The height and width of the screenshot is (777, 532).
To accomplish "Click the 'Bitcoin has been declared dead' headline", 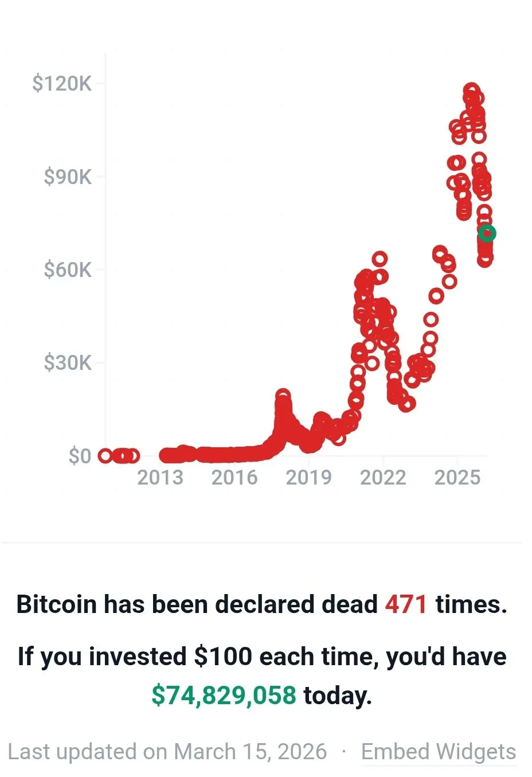I will click(197, 604).
